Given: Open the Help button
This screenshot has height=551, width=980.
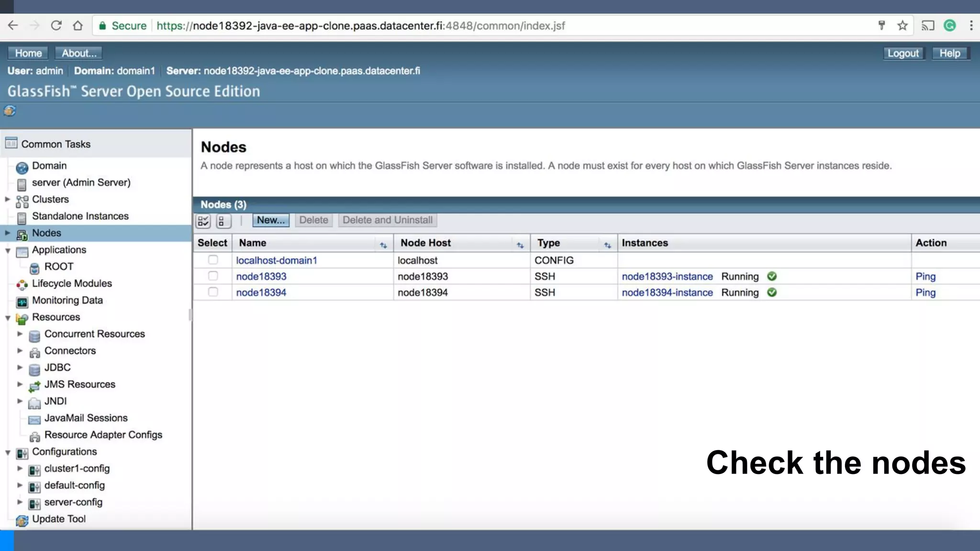Looking at the screenshot, I should click(950, 53).
